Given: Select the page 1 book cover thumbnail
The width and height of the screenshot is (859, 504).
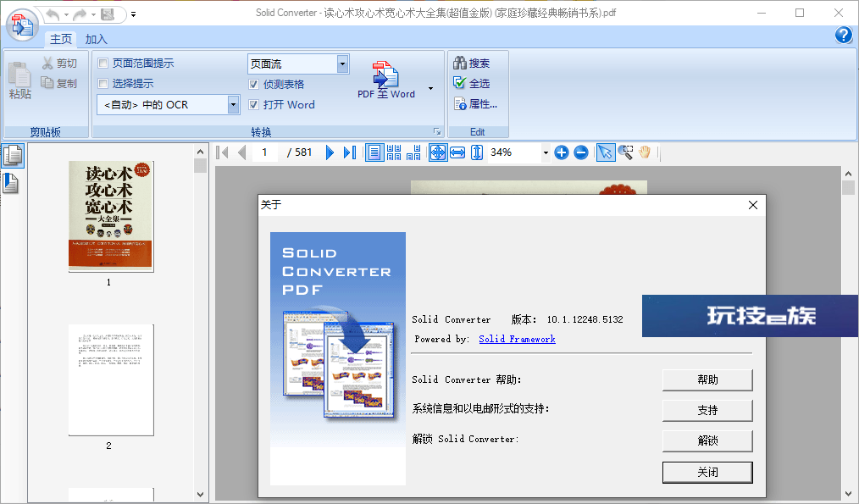Looking at the screenshot, I should coord(111,216).
